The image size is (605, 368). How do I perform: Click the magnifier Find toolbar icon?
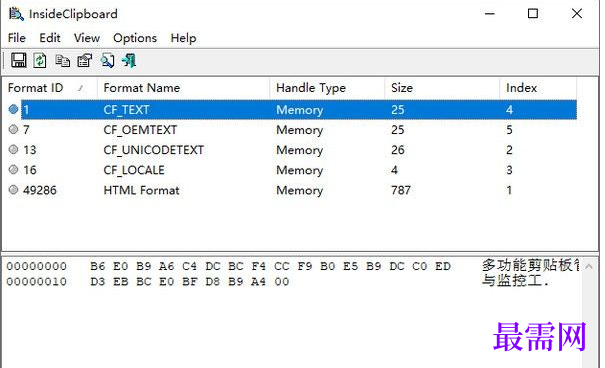107,61
